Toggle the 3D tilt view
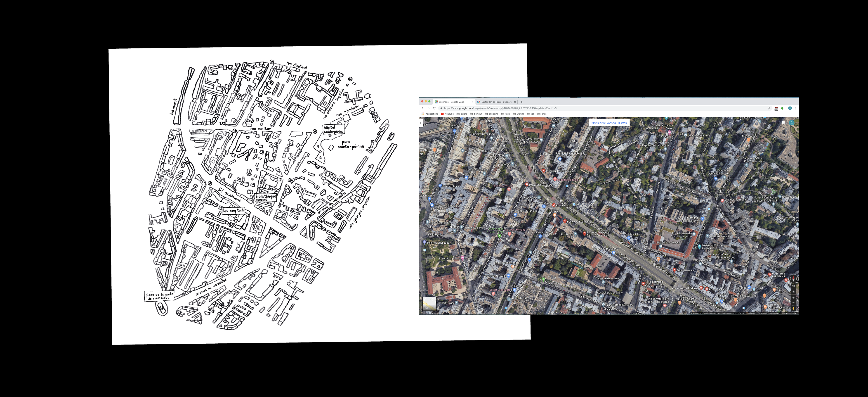 [x=794, y=286]
